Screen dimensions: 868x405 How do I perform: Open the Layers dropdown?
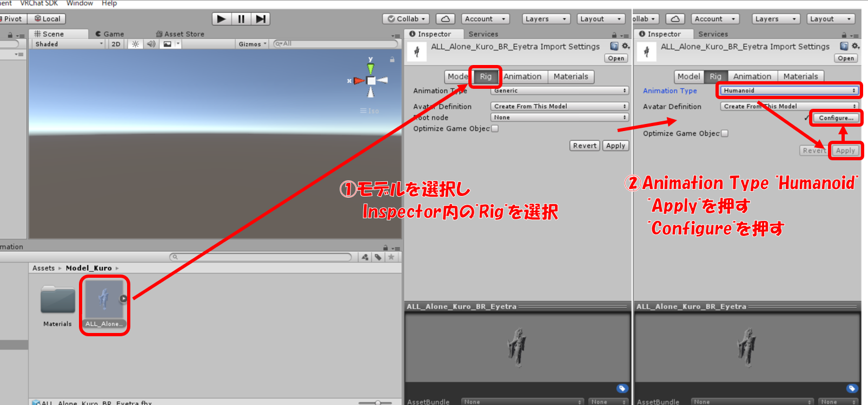[x=546, y=19]
